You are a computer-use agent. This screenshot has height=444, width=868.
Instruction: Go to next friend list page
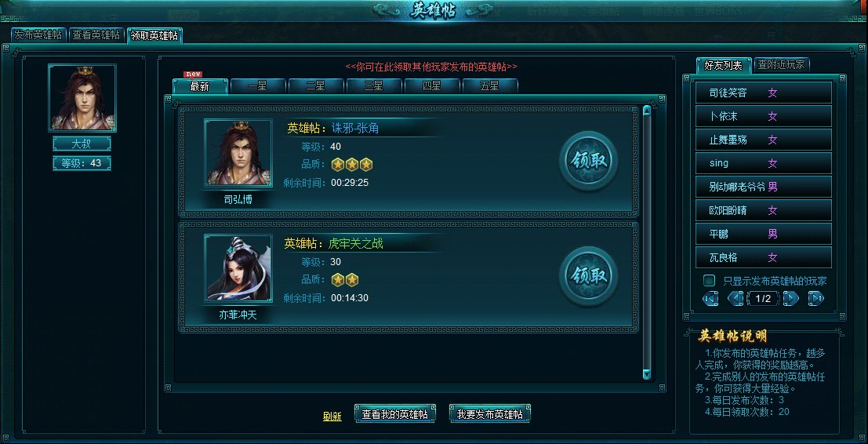[x=791, y=298]
